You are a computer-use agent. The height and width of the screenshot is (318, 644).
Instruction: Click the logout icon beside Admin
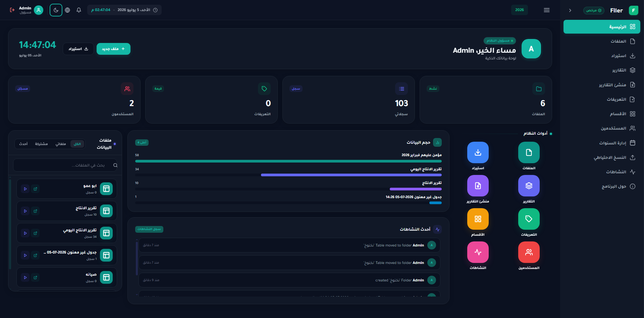click(12, 10)
